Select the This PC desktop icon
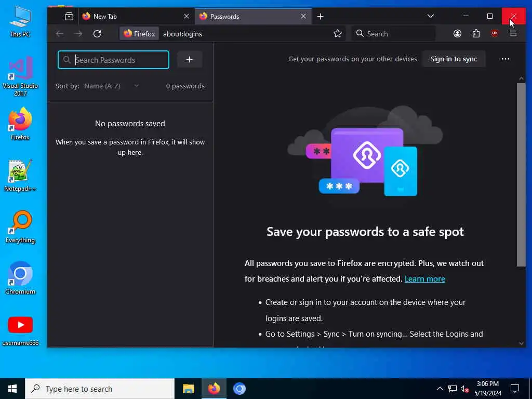The width and height of the screenshot is (532, 399). pos(20,21)
